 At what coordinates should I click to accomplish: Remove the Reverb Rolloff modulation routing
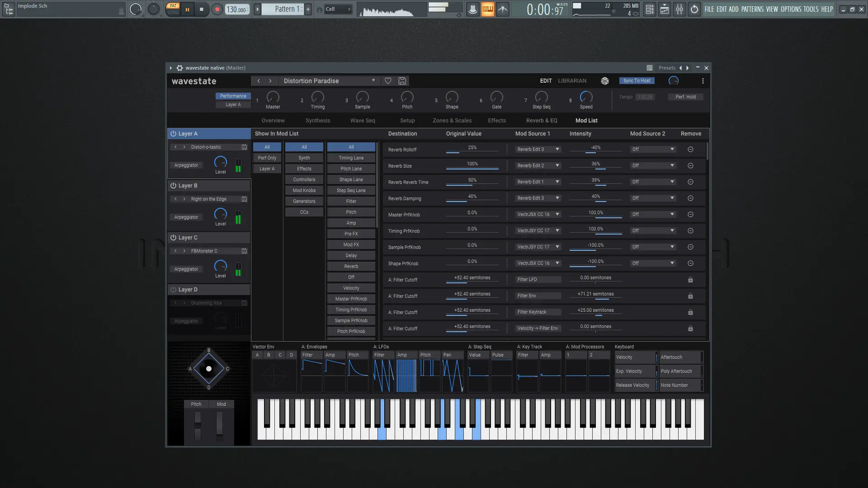pos(690,150)
